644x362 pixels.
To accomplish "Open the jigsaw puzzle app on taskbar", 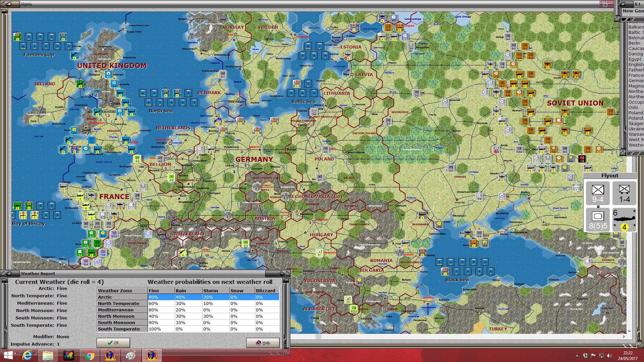I will (x=69, y=355).
